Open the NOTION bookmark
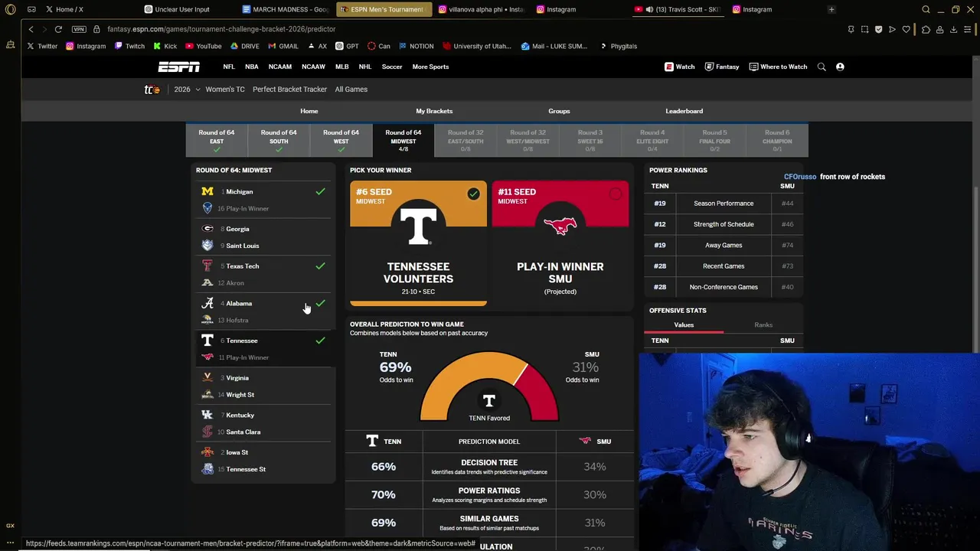This screenshot has height=551, width=980. point(416,46)
